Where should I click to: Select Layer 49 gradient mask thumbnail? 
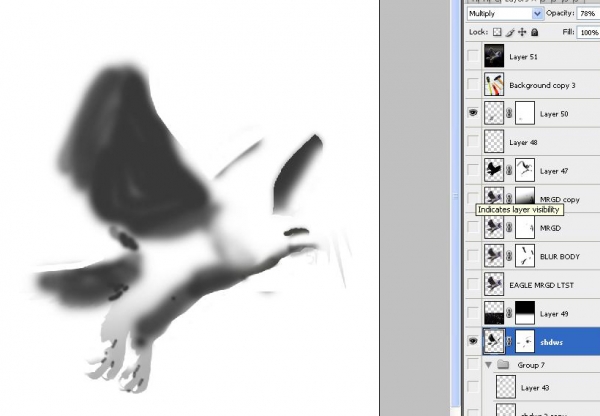coord(525,313)
